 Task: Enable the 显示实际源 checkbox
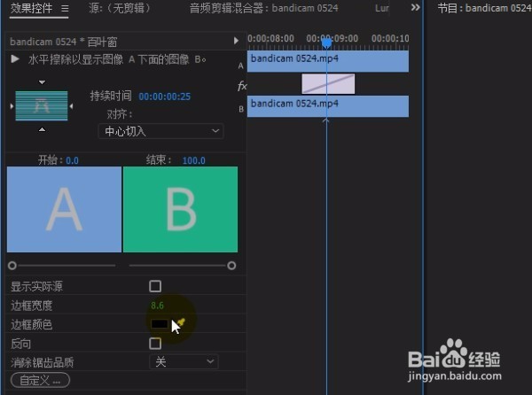pyautogui.click(x=155, y=286)
